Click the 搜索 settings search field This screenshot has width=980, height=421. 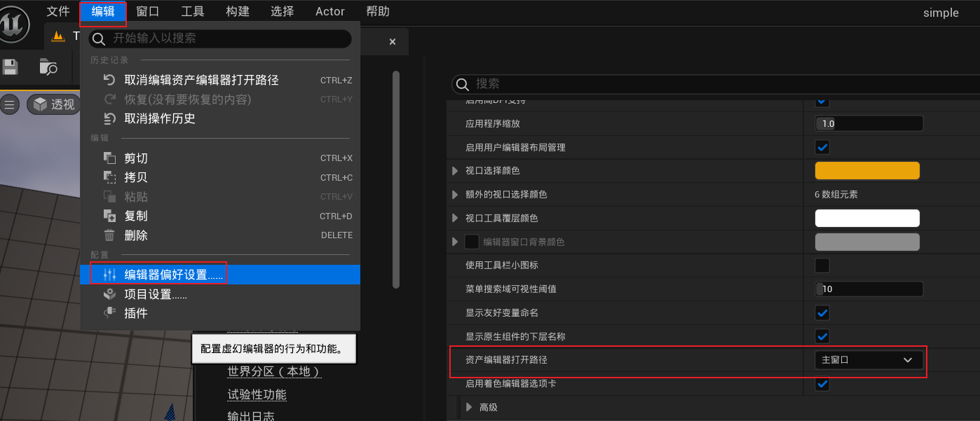pos(715,84)
